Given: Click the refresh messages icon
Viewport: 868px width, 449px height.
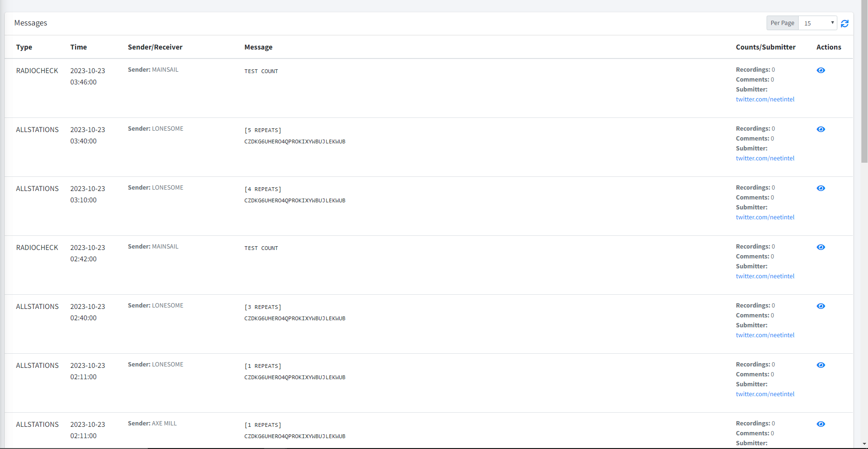Looking at the screenshot, I should click(x=844, y=23).
